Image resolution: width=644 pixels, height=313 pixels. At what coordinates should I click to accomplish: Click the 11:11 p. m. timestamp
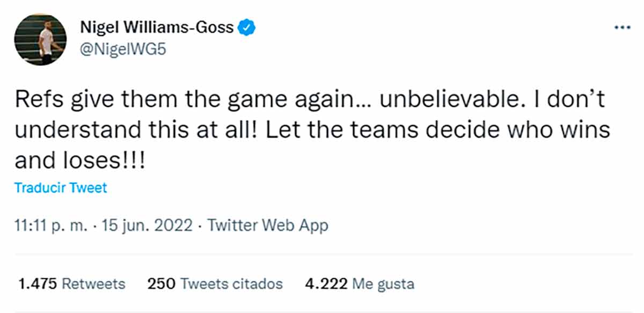(50, 225)
